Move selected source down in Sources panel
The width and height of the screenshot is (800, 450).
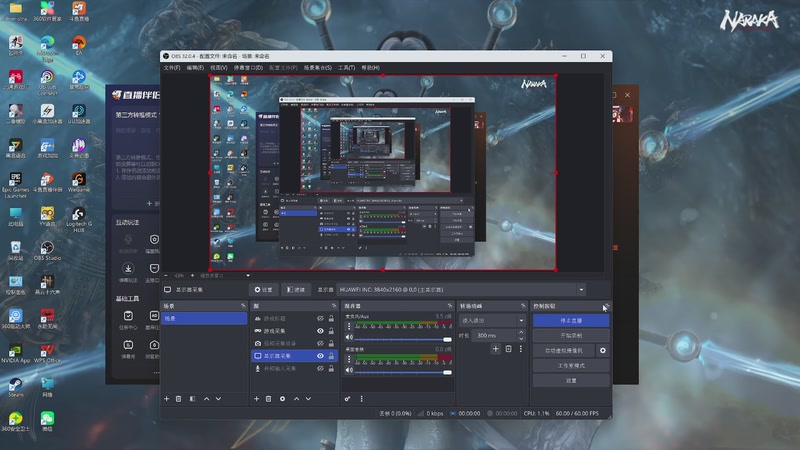(x=308, y=398)
